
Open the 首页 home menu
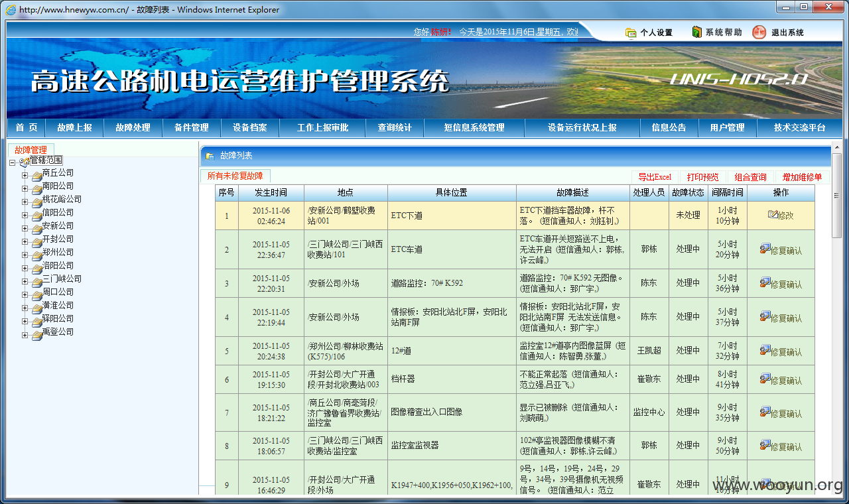click(x=27, y=127)
